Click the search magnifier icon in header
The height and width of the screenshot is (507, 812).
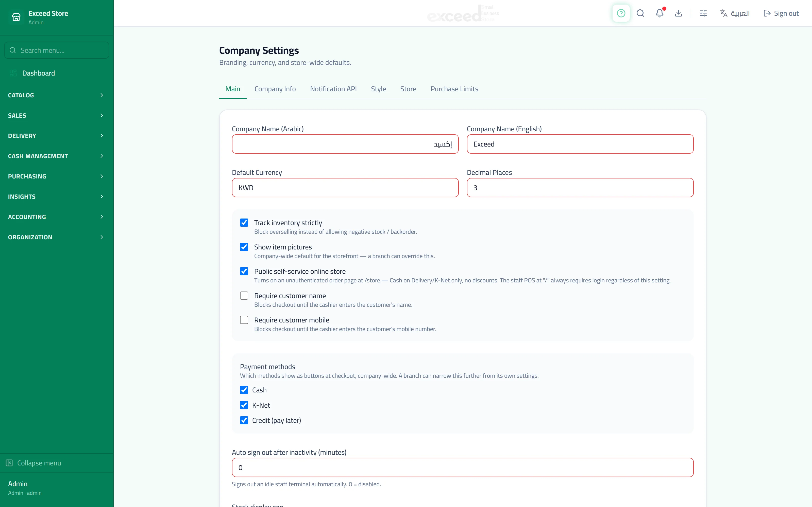pos(640,13)
